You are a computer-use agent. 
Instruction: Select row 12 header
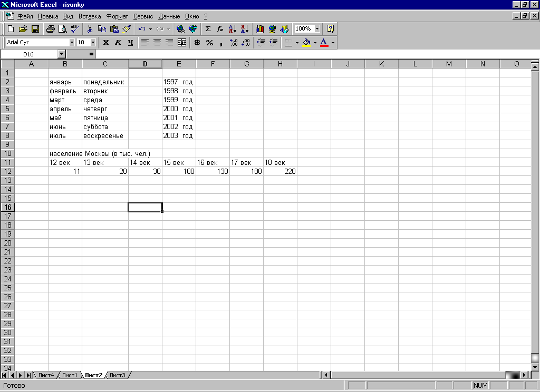[x=7, y=171]
